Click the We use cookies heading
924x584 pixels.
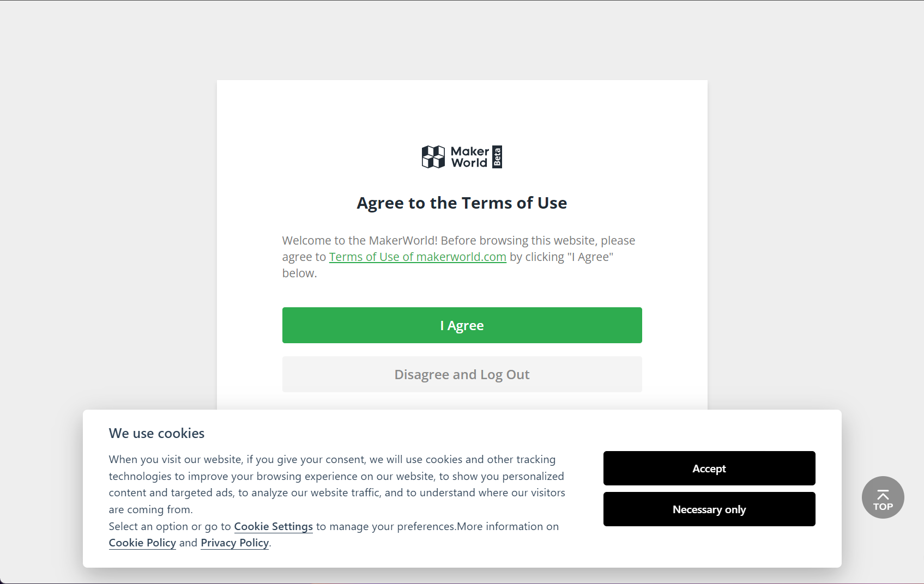pos(156,433)
